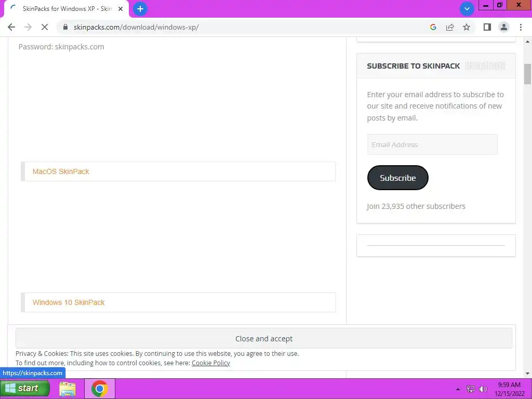
Task: Click the scrollbar up arrow
Action: point(527,42)
